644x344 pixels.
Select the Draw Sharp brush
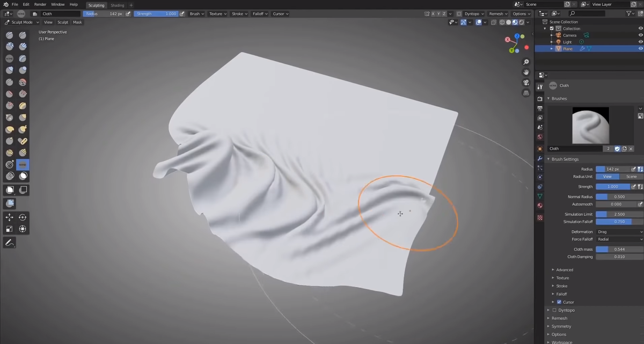coord(23,35)
